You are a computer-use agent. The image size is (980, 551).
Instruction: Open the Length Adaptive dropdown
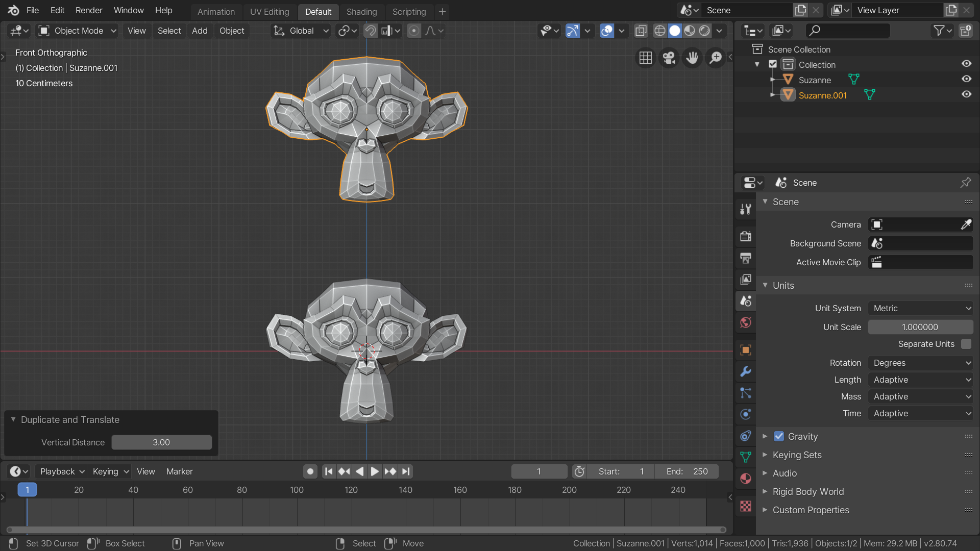(x=920, y=380)
